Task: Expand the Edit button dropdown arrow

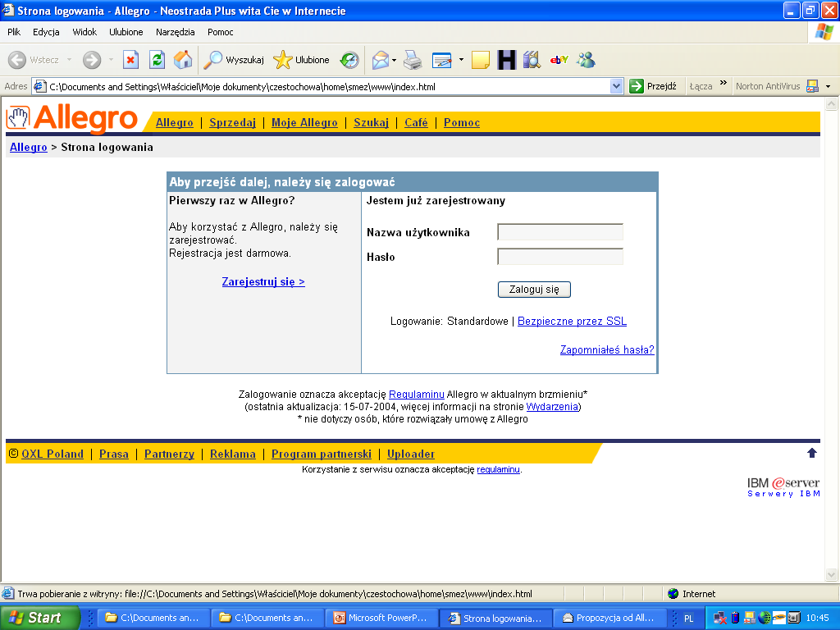Action: [x=461, y=60]
